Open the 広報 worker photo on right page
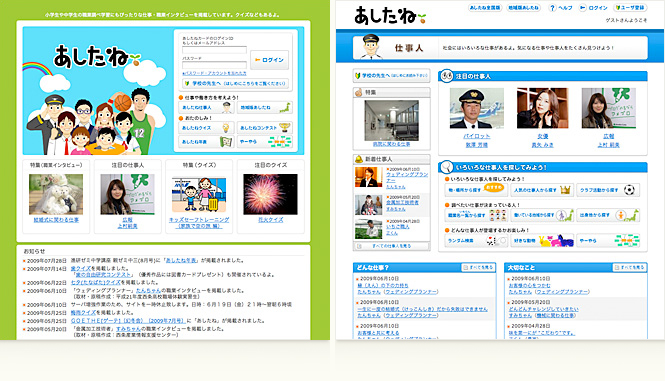Screen dimensions: 665x381 pyautogui.click(x=609, y=108)
